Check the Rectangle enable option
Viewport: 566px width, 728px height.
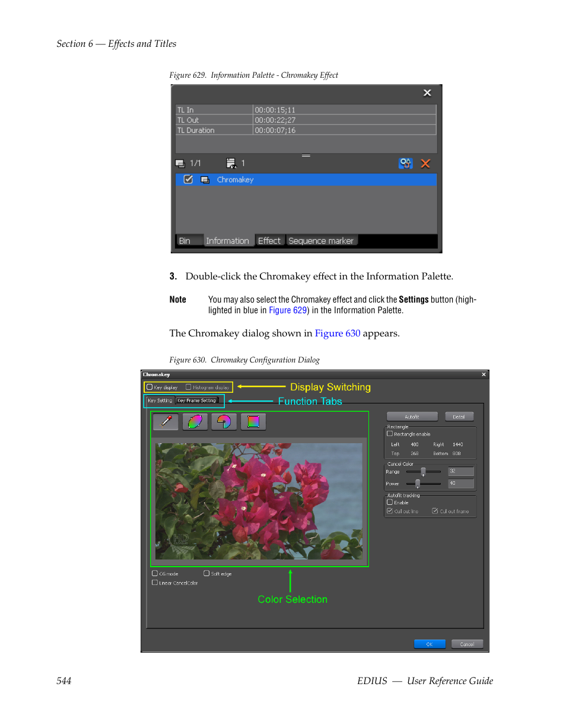390,434
